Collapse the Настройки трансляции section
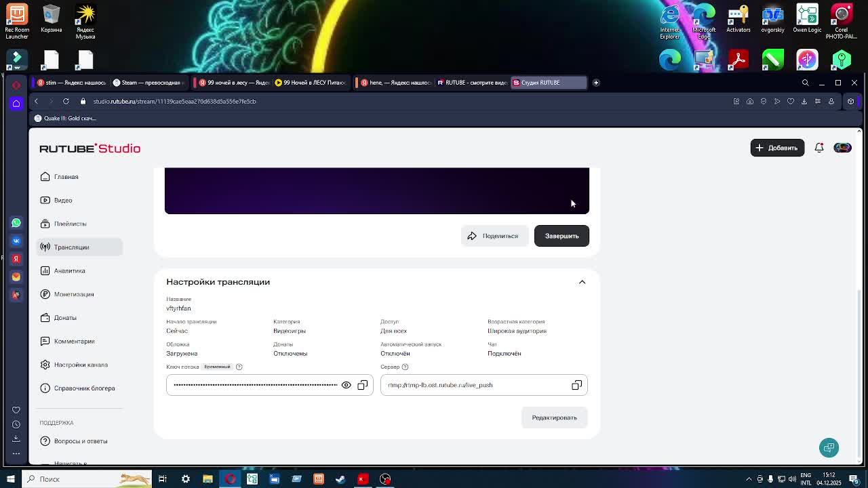The image size is (868, 488). coord(582,282)
